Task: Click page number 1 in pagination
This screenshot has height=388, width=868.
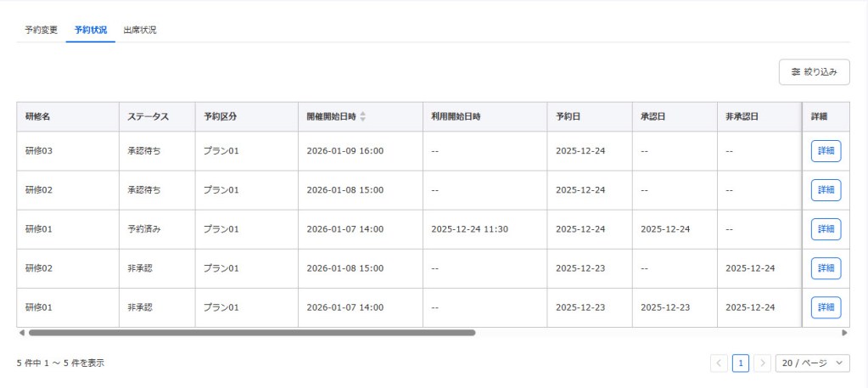Action: tap(741, 363)
